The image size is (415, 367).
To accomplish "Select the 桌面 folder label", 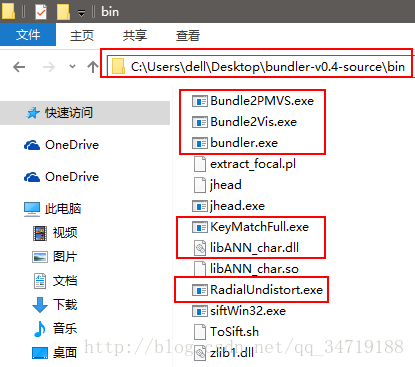I will point(65,353).
